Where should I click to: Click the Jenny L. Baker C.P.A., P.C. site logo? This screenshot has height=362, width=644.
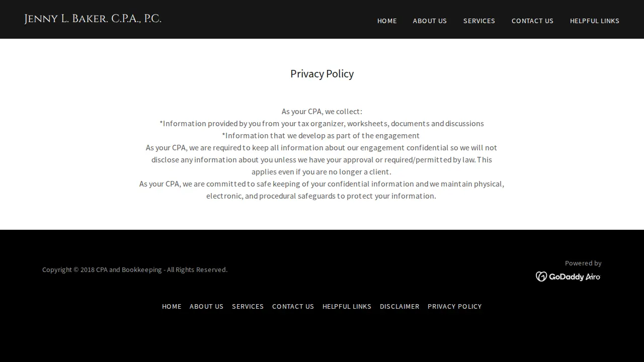(x=93, y=19)
